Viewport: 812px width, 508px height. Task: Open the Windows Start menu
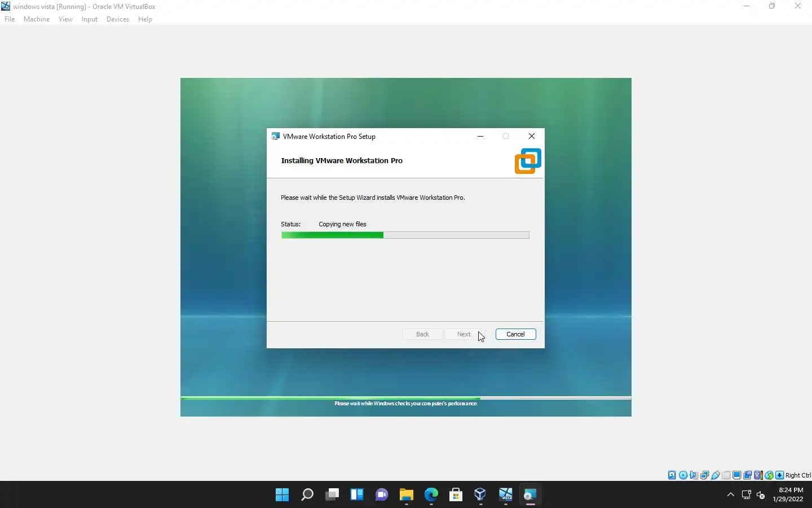282,495
